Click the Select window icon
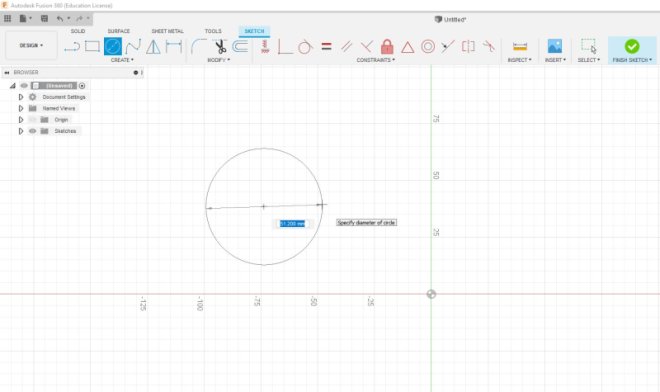This screenshot has width=660, height=392. coord(588,46)
